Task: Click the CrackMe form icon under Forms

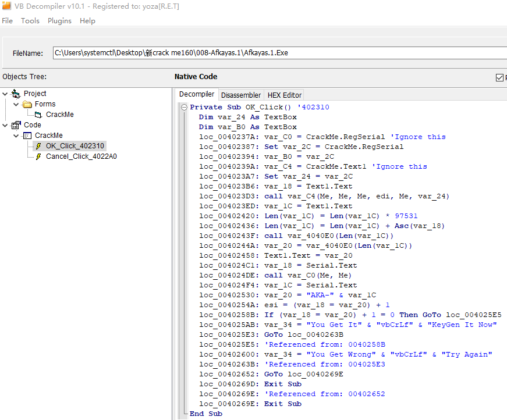Action: click(38, 115)
